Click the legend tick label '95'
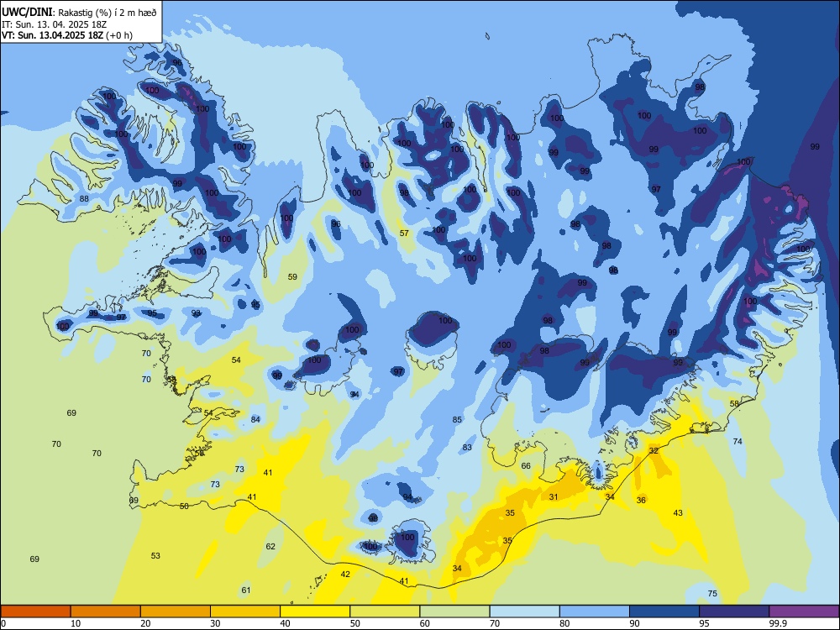 click(705, 623)
